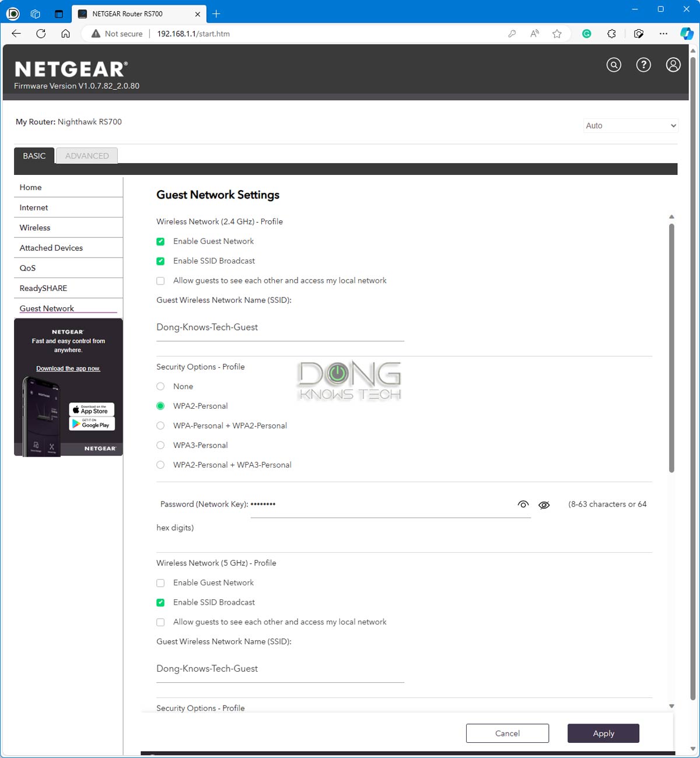
Task: Open the workspaces icon in title bar
Action: coord(36,13)
